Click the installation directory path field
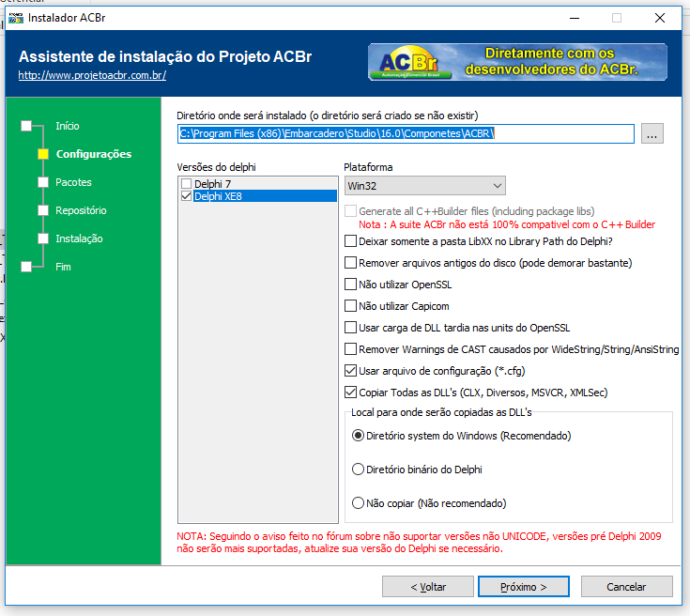This screenshot has height=616, width=690. pyautogui.click(x=406, y=133)
